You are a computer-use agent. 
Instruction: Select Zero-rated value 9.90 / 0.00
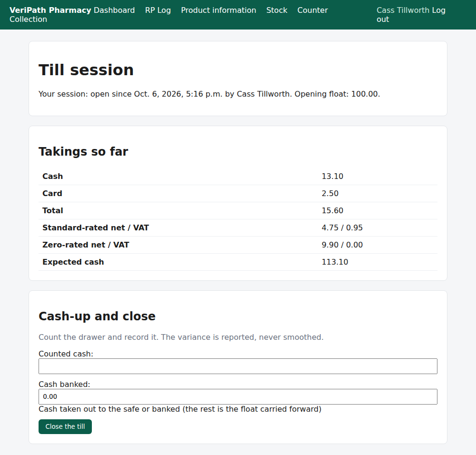click(x=342, y=245)
